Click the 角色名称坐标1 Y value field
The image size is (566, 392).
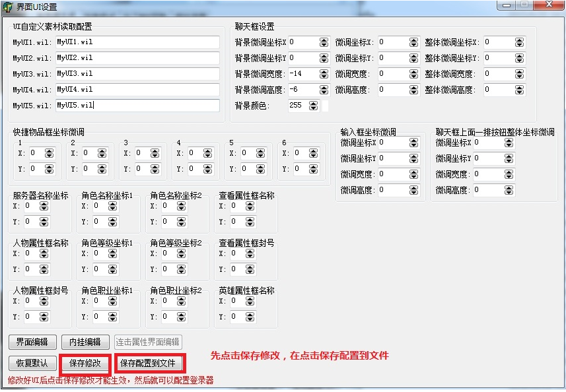coord(100,222)
